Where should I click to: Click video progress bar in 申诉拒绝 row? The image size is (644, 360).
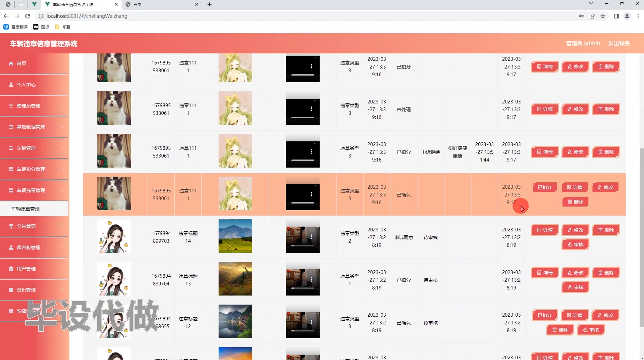tap(303, 160)
